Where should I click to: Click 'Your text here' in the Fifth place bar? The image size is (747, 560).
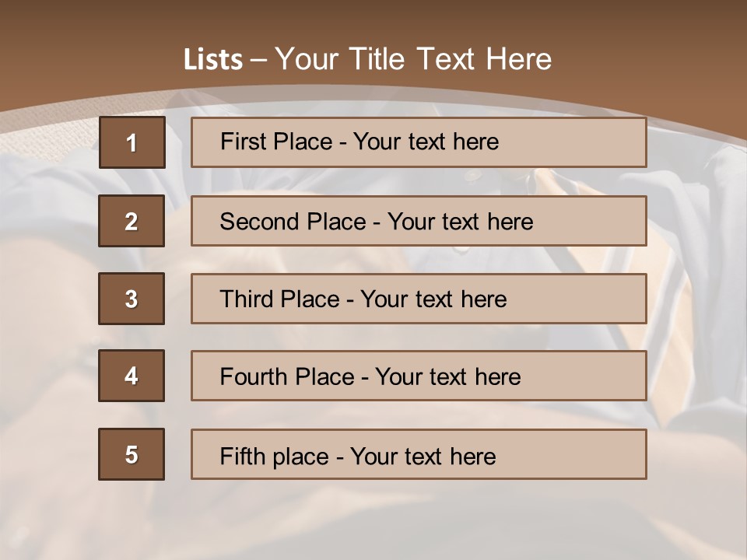423,456
